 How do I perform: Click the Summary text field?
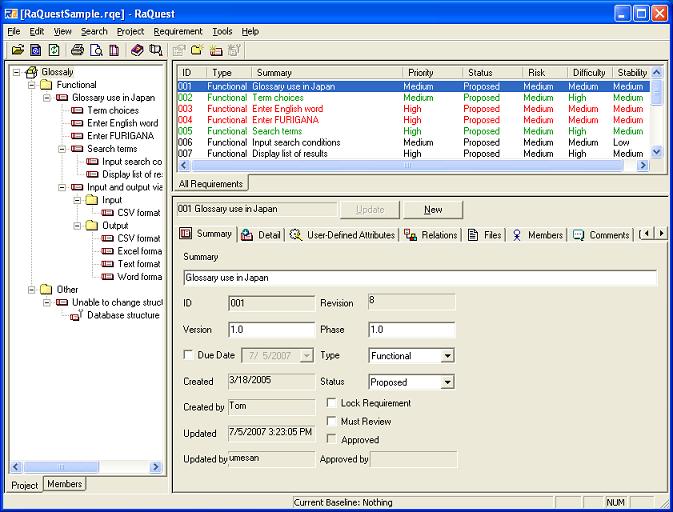(420, 278)
